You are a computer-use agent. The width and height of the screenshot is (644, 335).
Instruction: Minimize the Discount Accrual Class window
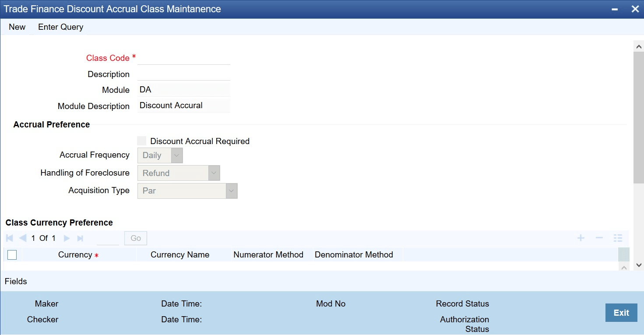click(615, 9)
